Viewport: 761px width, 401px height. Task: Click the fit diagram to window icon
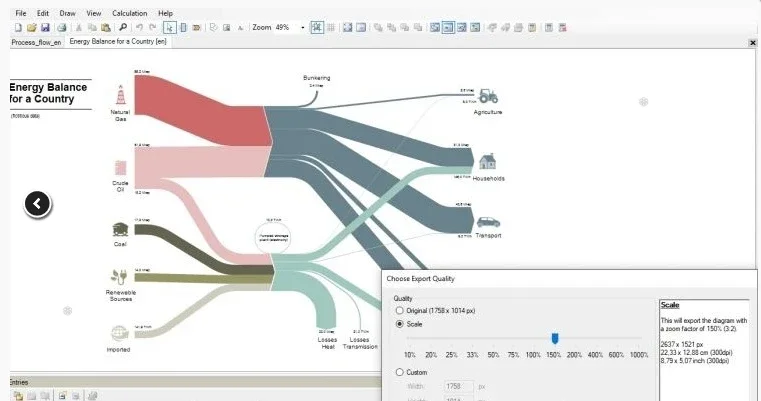[x=347, y=28]
